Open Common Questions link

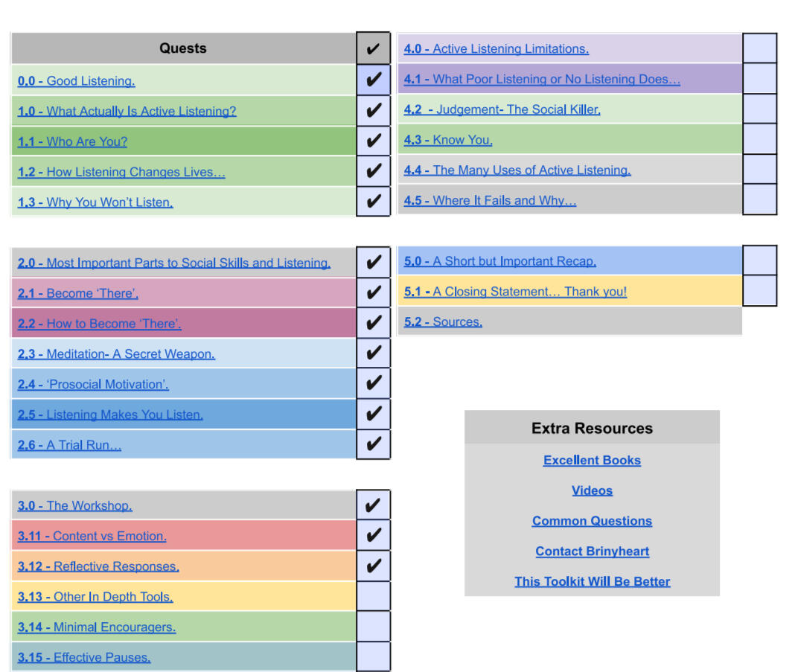coord(592,521)
